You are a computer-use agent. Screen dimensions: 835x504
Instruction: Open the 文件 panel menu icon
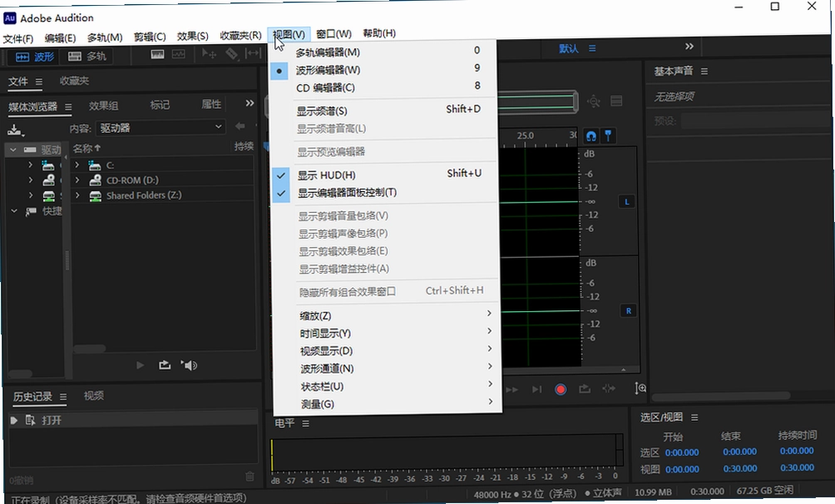39,82
